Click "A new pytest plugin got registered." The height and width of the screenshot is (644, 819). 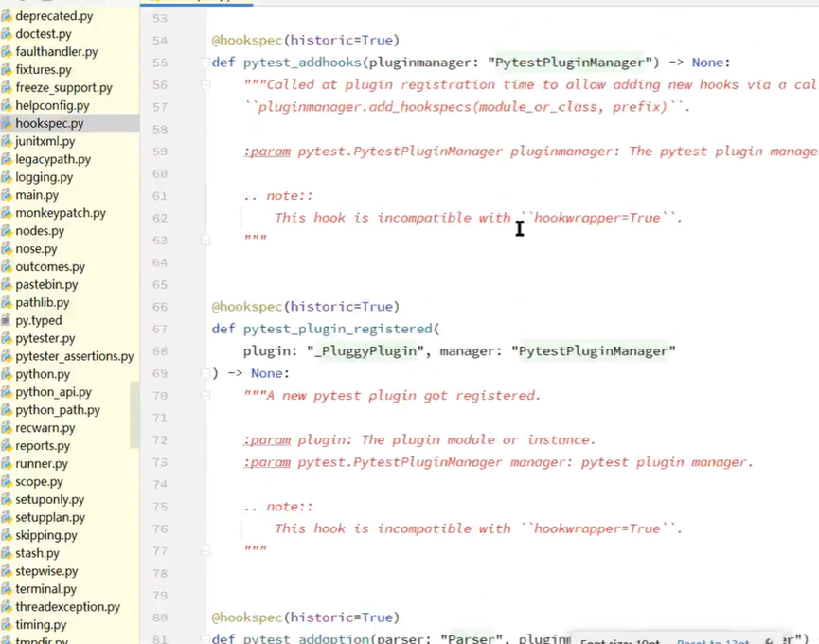(403, 395)
